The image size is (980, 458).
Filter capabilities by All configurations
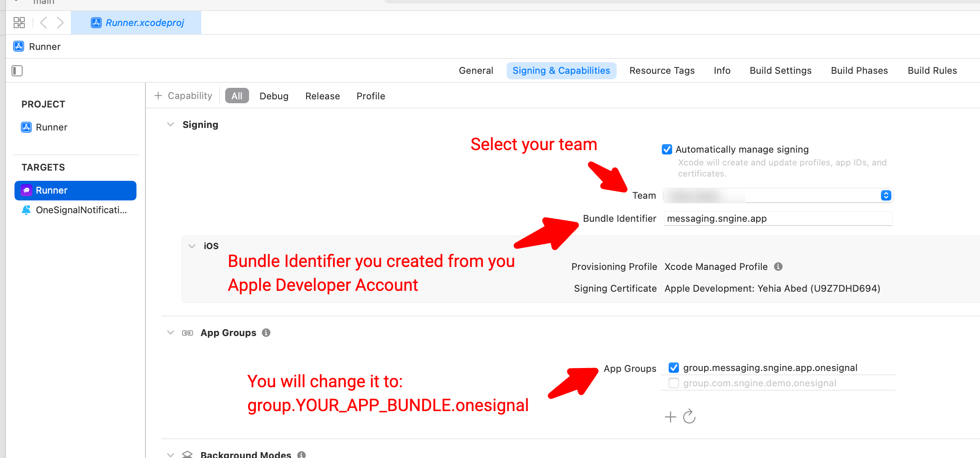(237, 96)
